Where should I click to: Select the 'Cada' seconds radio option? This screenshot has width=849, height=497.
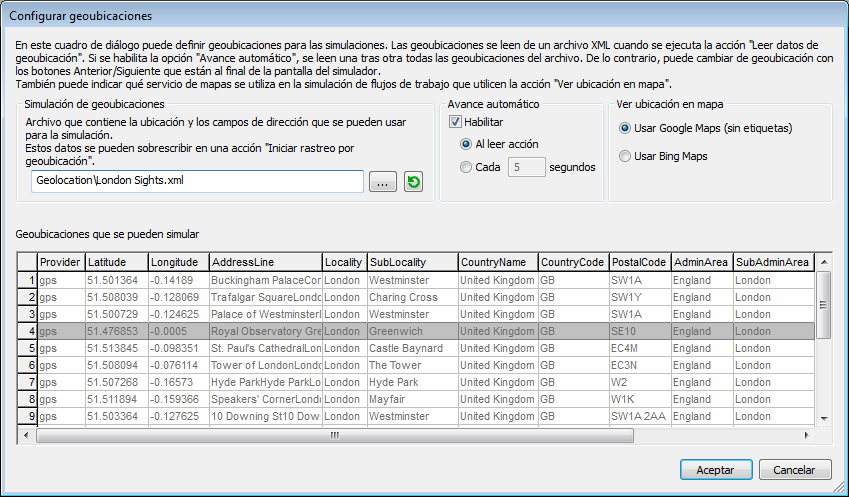(x=466, y=167)
